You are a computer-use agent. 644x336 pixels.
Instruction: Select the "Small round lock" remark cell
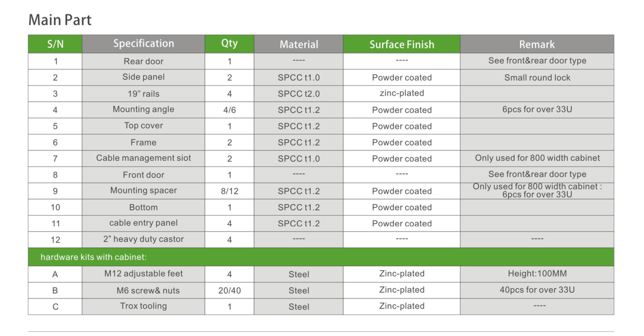point(537,77)
